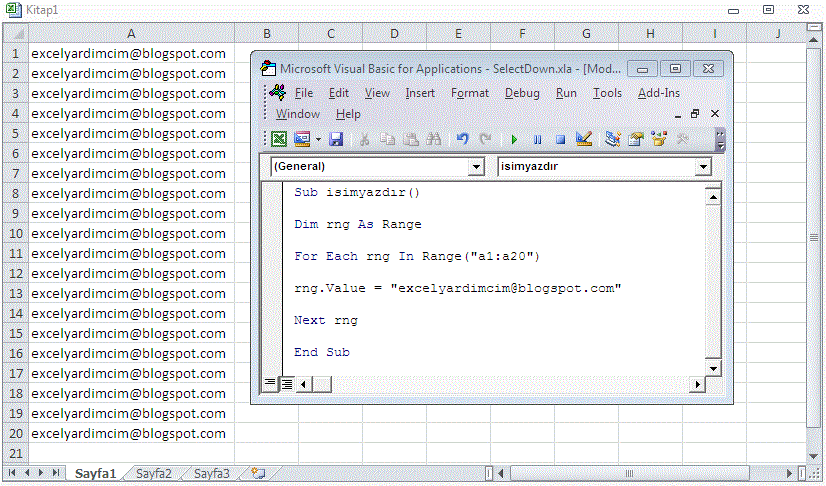
Task: Expand toolbar options overflow arrow
Action: pos(720,140)
